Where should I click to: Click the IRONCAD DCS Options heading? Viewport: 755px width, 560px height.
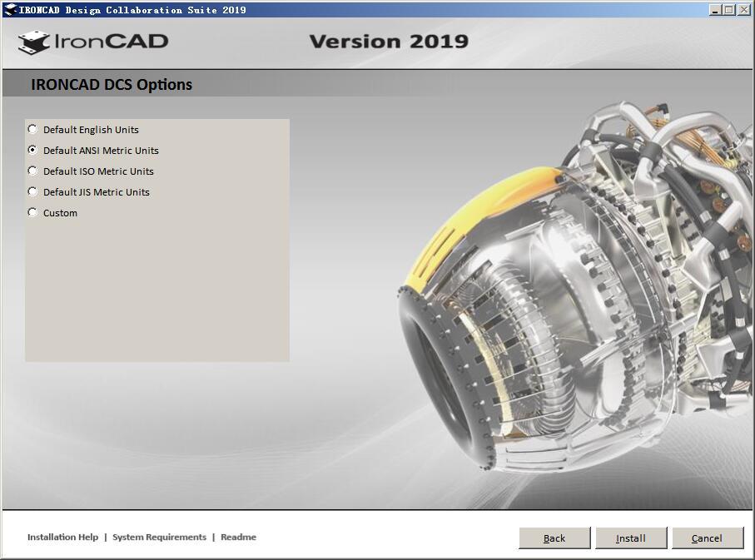pyautogui.click(x=112, y=85)
